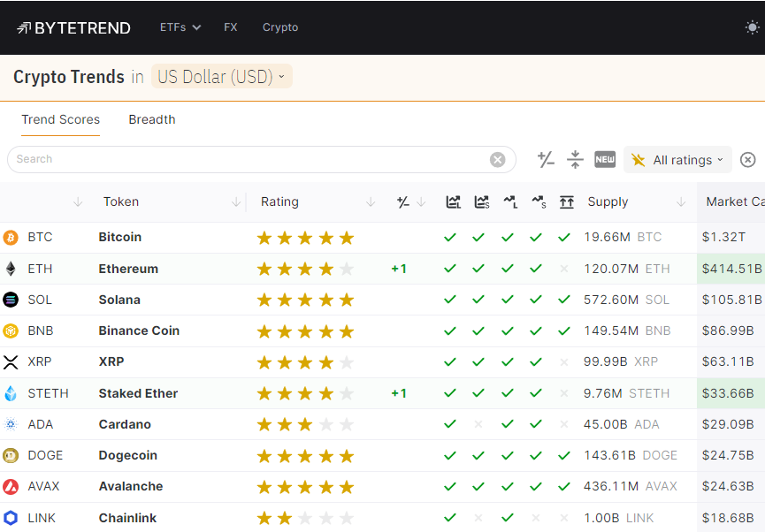Screen dimensions: 765x532
Task: Sort by ticker column arrow
Action: tap(78, 201)
